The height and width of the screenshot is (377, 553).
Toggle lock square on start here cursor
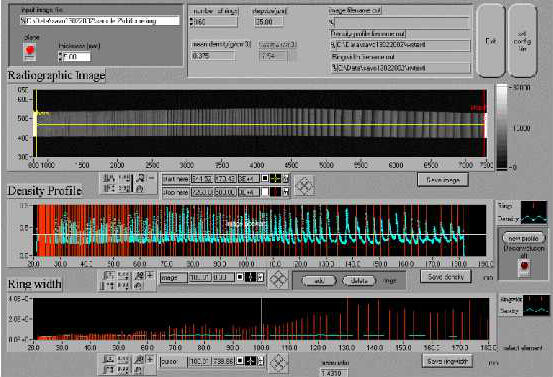point(265,179)
